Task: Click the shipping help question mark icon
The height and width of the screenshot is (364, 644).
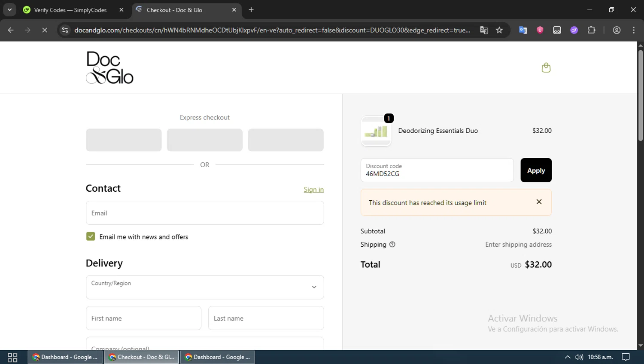Action: (x=392, y=245)
